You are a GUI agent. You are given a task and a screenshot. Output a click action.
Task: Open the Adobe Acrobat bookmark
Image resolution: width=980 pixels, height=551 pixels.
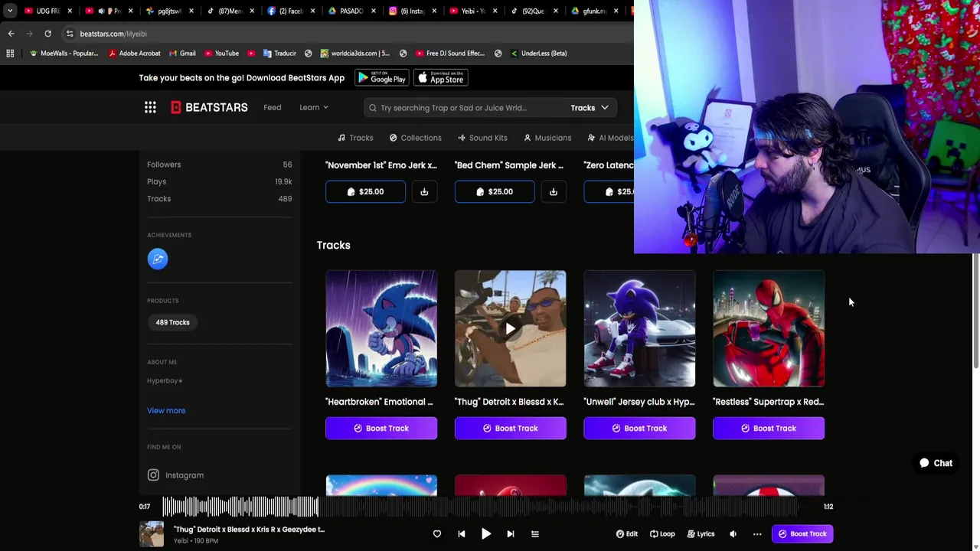click(x=134, y=54)
